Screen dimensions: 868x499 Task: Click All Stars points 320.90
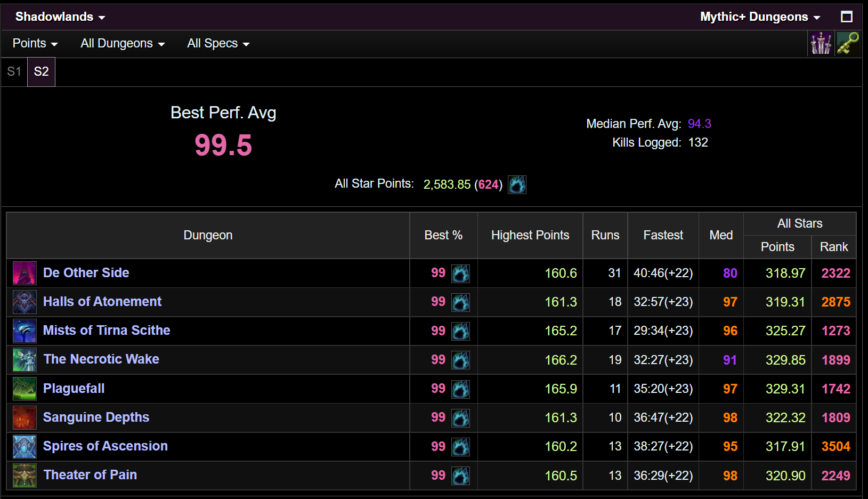pyautogui.click(x=785, y=476)
